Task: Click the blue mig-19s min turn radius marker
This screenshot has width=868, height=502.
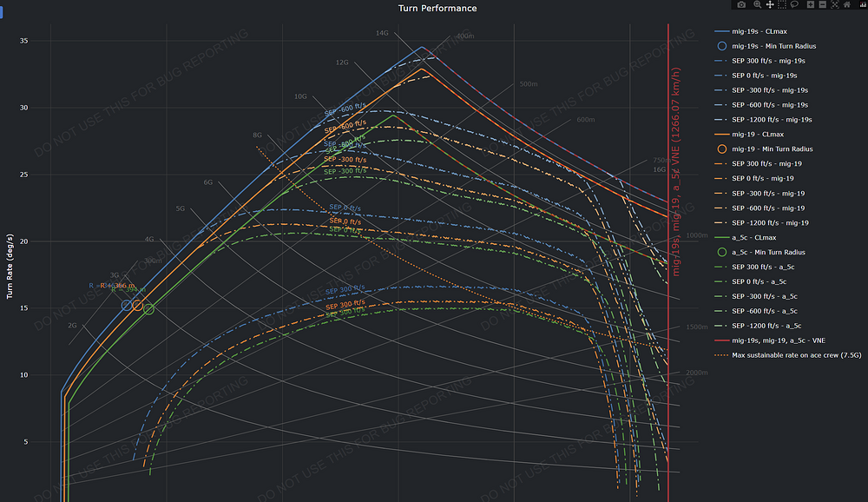Action: tap(127, 305)
